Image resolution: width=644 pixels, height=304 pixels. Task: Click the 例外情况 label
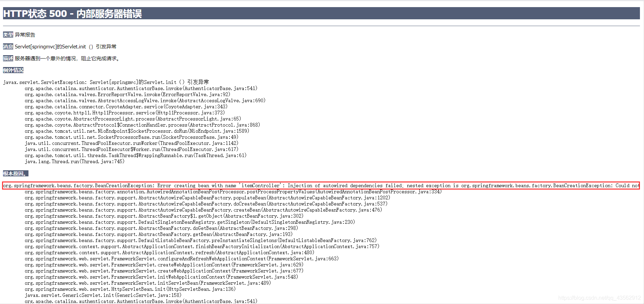click(13, 70)
